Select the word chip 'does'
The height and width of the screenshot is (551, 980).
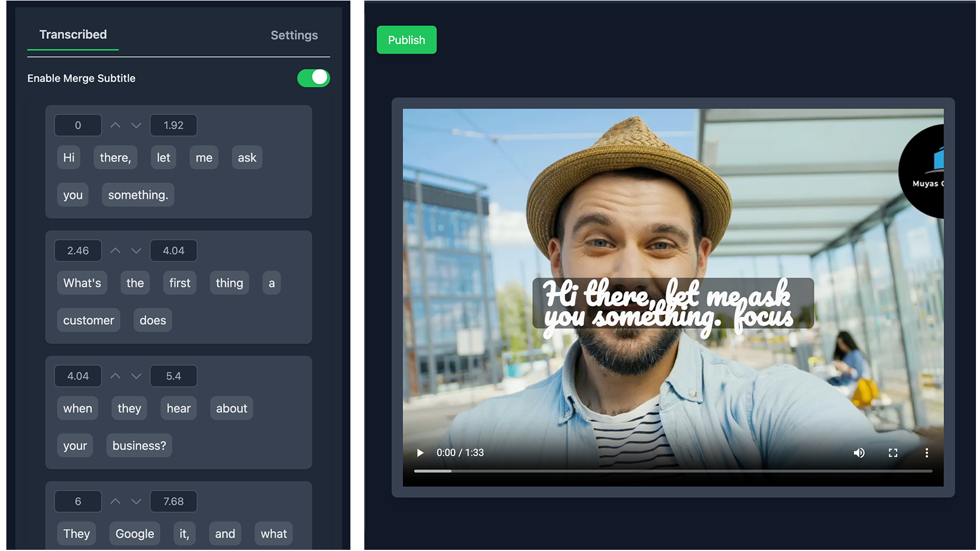[x=153, y=320]
